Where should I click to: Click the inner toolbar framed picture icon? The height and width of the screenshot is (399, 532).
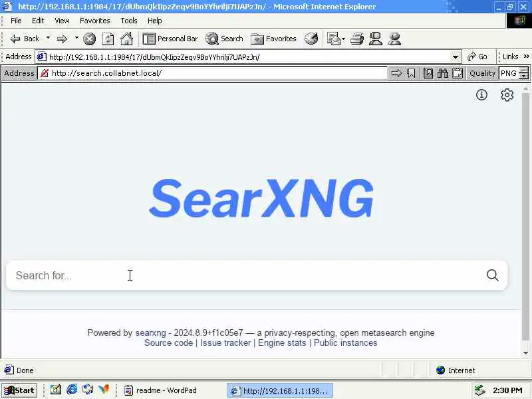point(428,73)
